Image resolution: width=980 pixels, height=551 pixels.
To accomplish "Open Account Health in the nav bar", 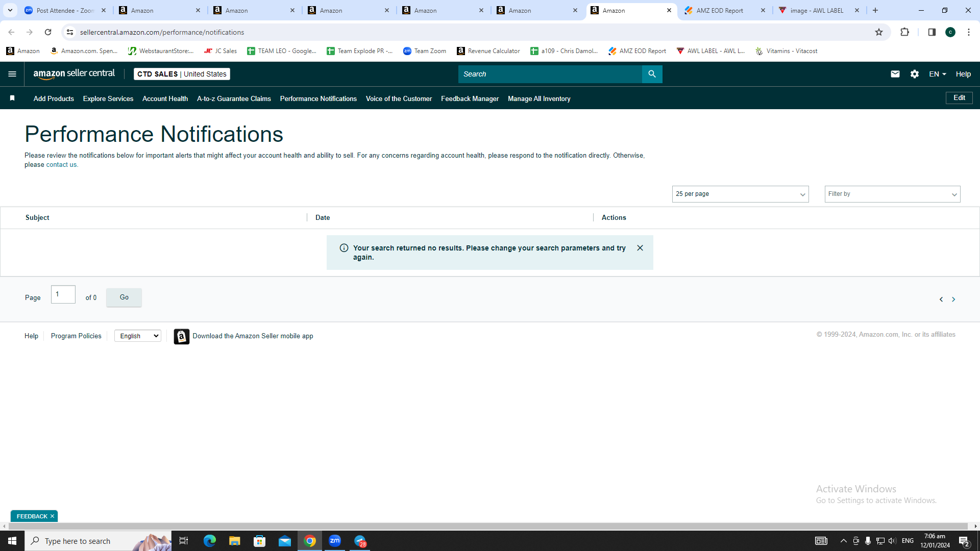I will (165, 98).
